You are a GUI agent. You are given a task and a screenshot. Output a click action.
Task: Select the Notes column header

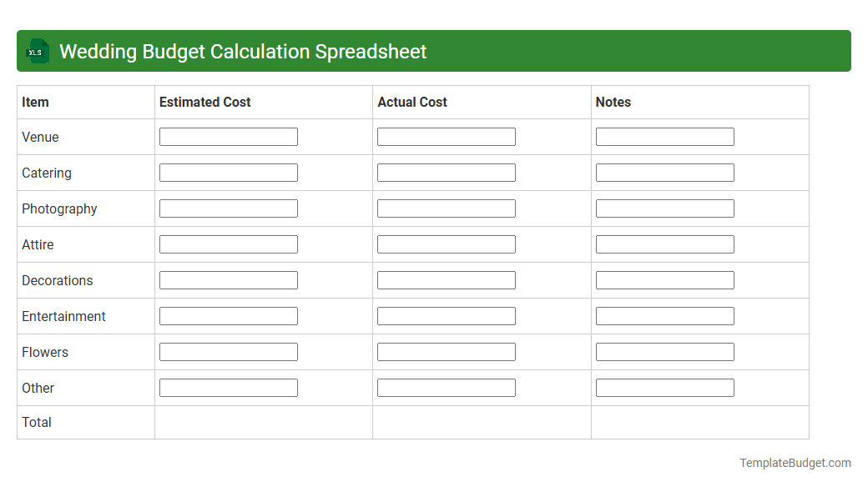(613, 102)
